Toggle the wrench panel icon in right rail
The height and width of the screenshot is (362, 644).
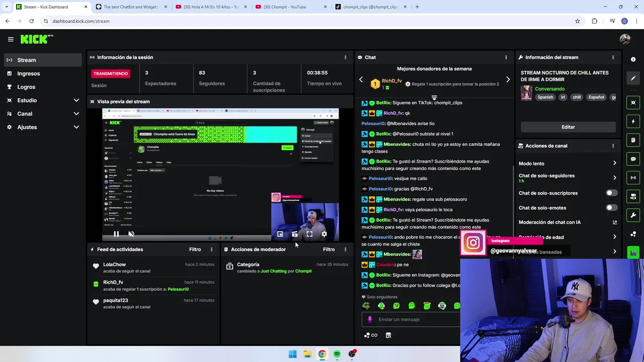(633, 215)
